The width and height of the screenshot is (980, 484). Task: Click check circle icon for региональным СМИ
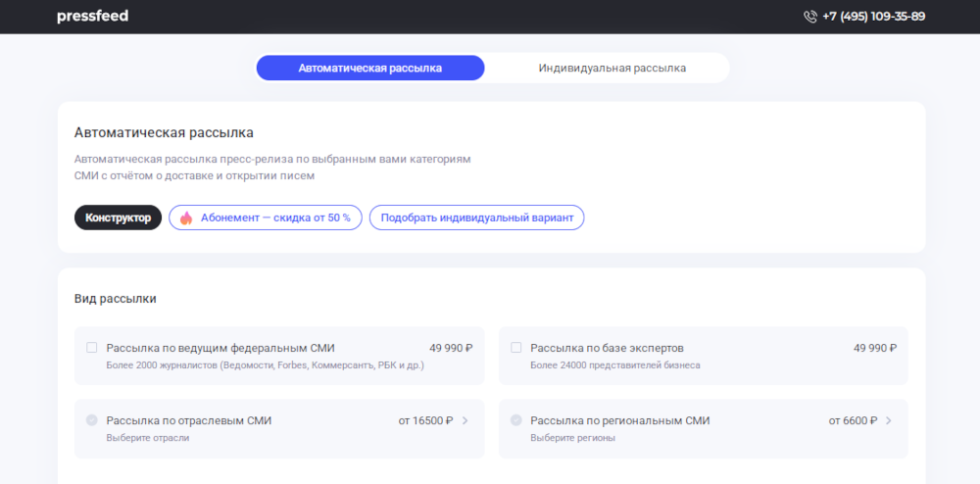tap(516, 420)
